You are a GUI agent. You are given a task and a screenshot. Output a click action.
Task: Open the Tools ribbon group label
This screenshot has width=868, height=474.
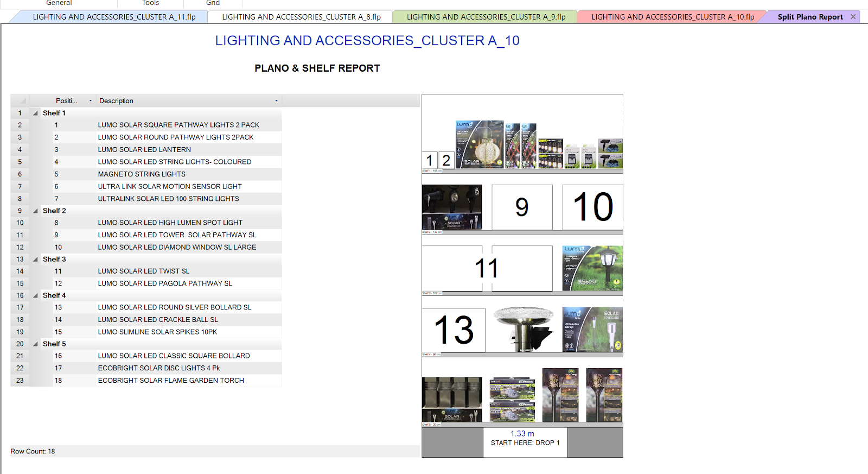[151, 3]
